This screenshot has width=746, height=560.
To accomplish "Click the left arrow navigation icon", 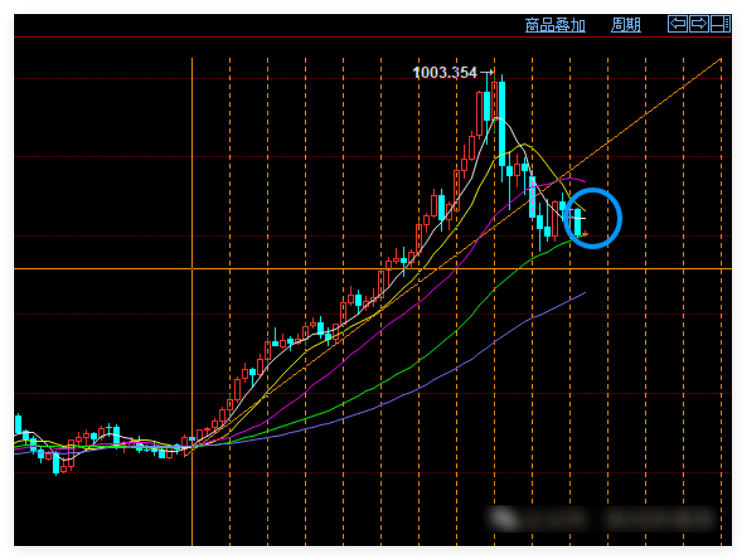I will point(678,24).
